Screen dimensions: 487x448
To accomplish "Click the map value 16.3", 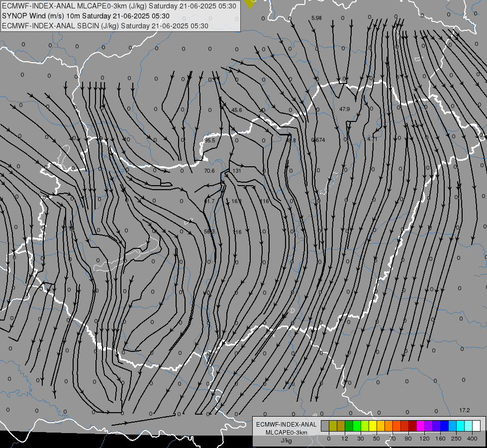I will pyautogui.click(x=236, y=201).
